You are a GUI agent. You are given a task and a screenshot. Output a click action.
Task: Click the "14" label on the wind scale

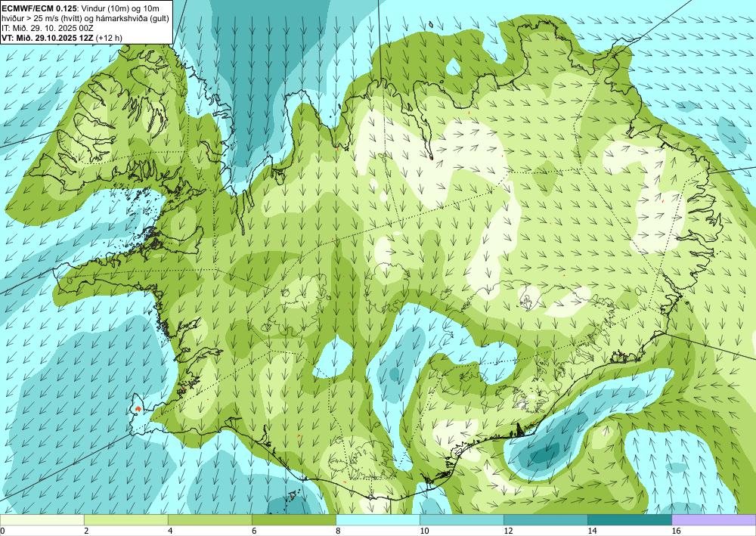click(592, 531)
